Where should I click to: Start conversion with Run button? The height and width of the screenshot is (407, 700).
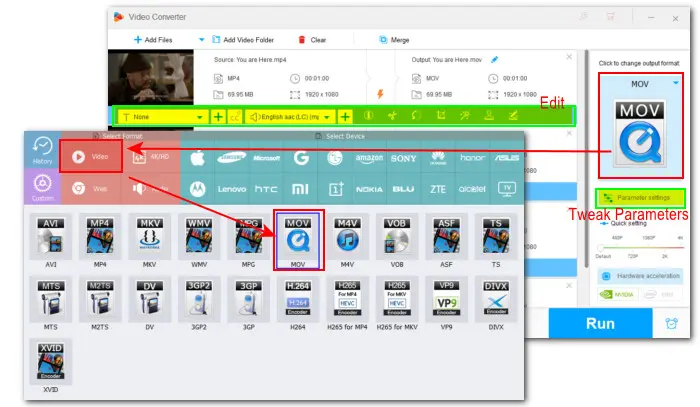[600, 323]
